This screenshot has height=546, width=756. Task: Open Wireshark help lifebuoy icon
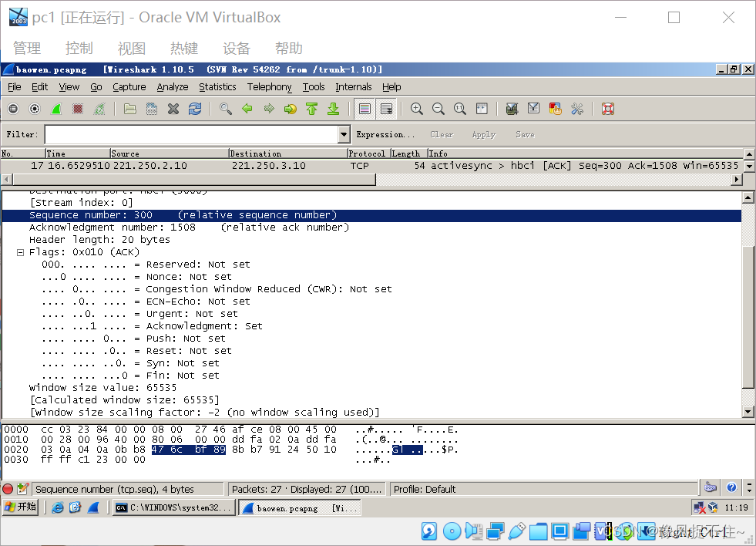coord(607,109)
